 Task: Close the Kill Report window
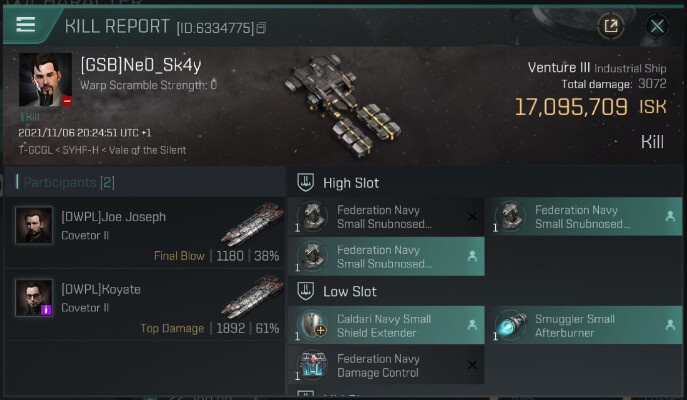click(657, 26)
